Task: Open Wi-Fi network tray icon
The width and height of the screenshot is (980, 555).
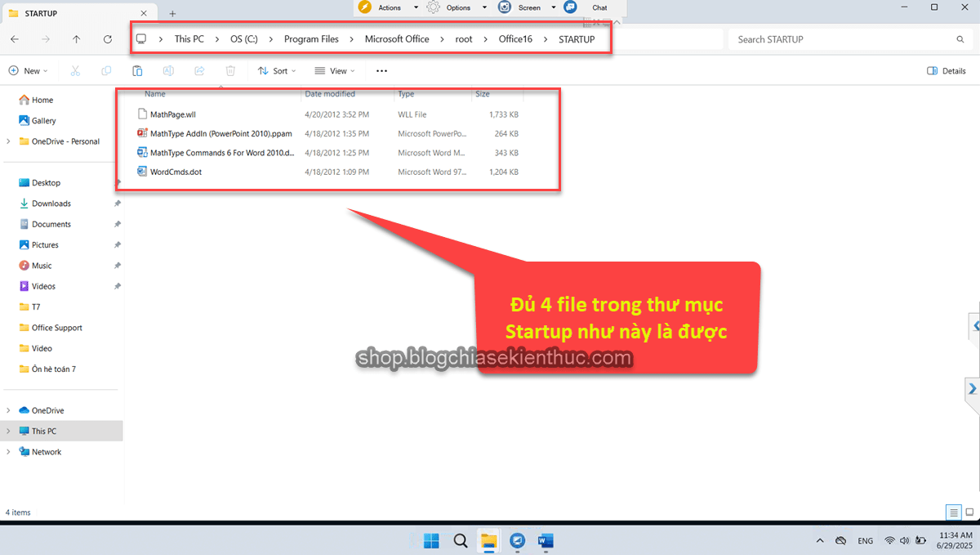Action: click(x=890, y=541)
